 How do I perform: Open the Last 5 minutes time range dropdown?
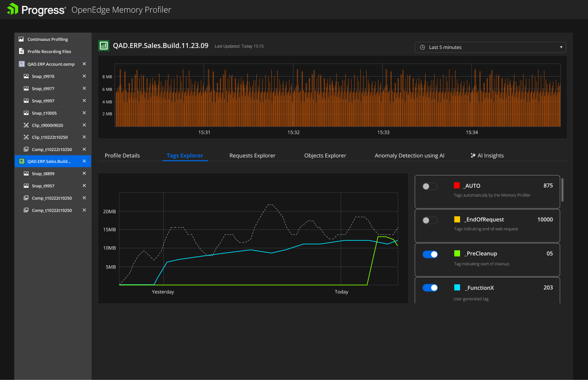tap(490, 47)
